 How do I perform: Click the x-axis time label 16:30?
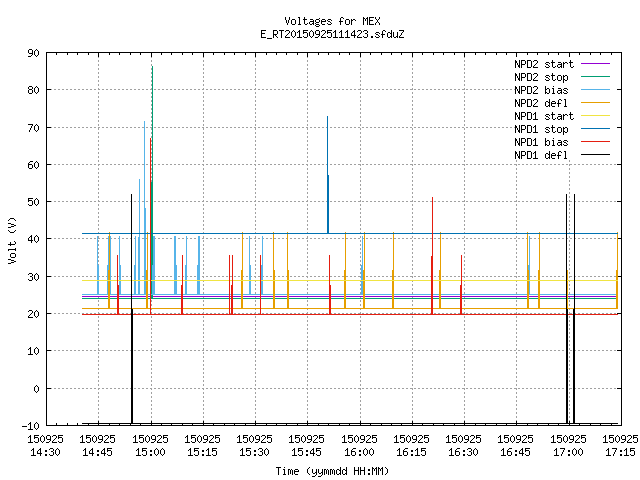463,452
